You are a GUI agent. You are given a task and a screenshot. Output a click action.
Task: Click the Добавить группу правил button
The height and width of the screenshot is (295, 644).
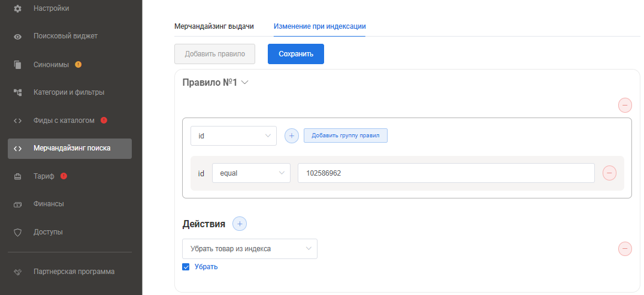(x=346, y=136)
